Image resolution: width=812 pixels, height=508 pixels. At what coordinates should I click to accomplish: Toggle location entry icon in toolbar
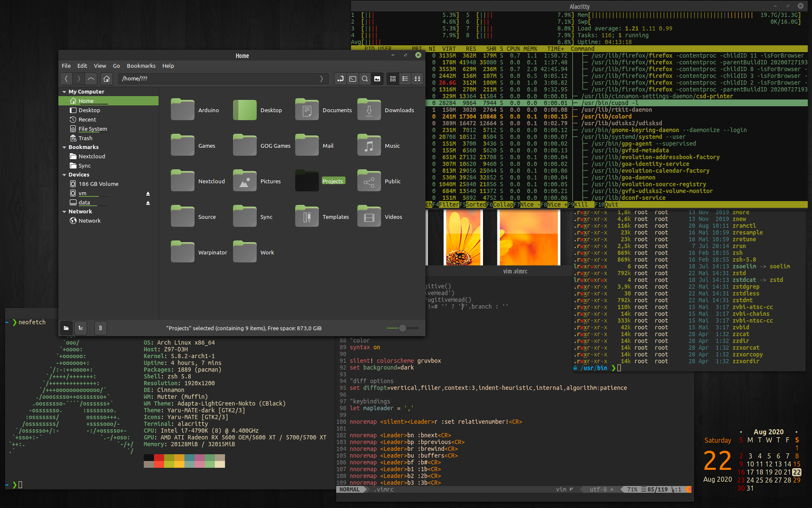click(340, 79)
